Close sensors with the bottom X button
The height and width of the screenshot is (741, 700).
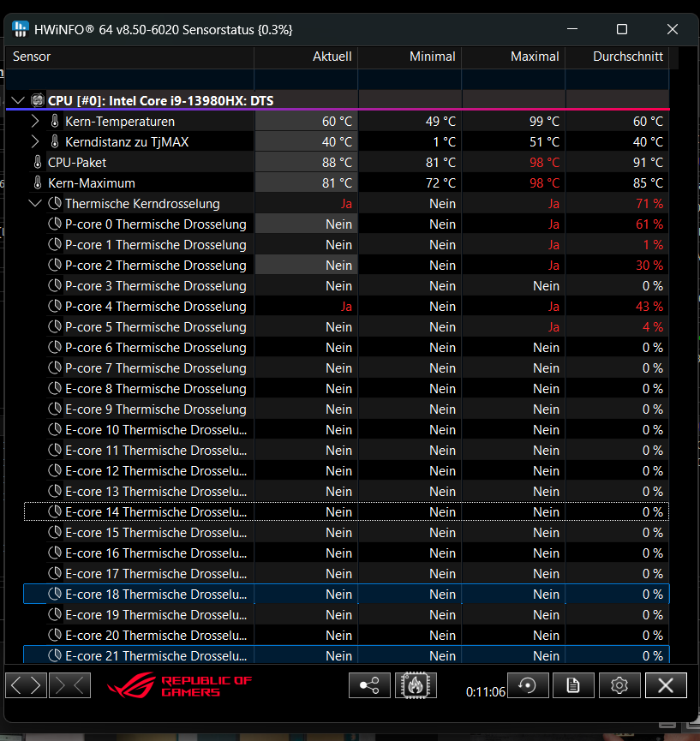(666, 685)
